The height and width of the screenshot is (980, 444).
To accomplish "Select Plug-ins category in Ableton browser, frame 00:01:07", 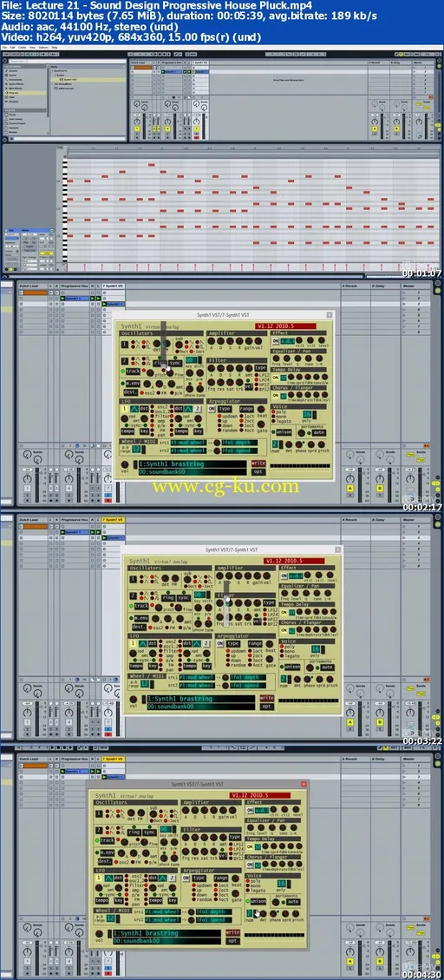I will coord(25,93).
